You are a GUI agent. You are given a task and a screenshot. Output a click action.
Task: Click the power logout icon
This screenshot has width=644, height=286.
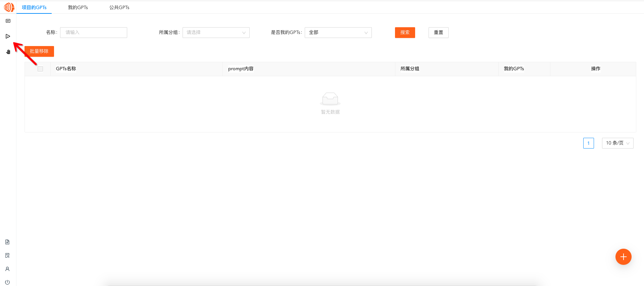tap(7, 282)
